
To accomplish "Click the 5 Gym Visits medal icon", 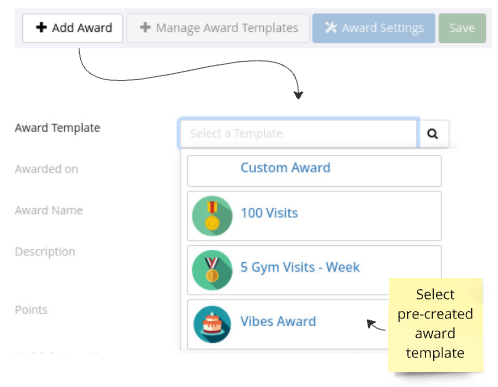I will coord(212,270).
